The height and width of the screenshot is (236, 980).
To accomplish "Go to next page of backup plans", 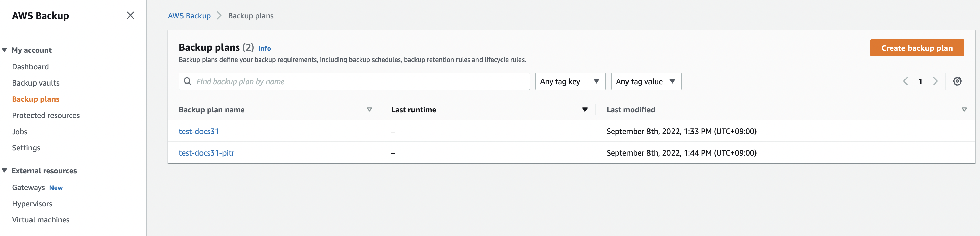I will pos(935,81).
